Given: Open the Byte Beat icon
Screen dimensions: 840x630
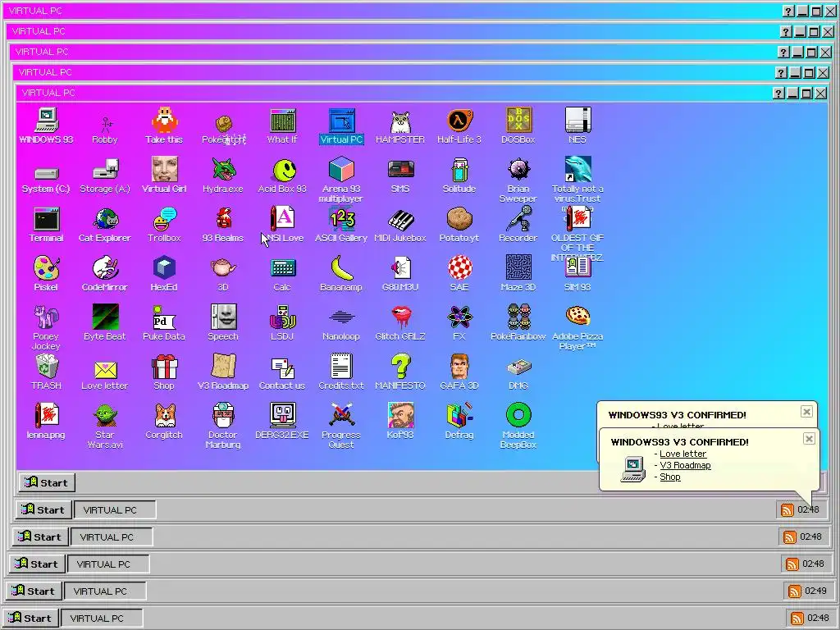Looking at the screenshot, I should click(x=105, y=323).
